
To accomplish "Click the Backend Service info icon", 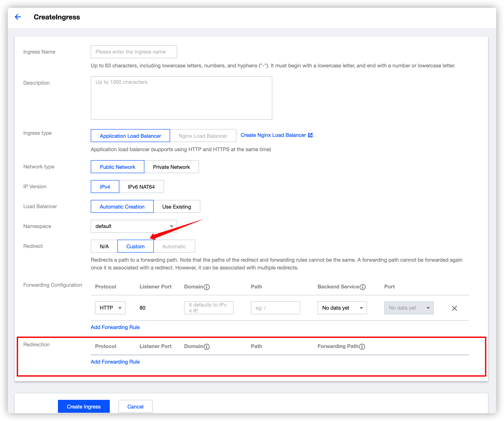I will 363,287.
